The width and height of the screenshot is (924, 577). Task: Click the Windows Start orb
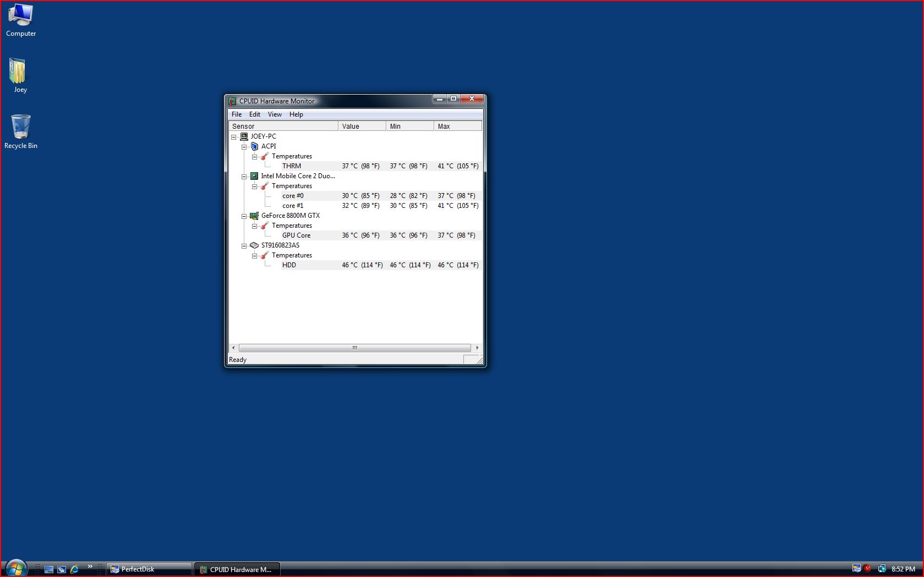(15, 568)
